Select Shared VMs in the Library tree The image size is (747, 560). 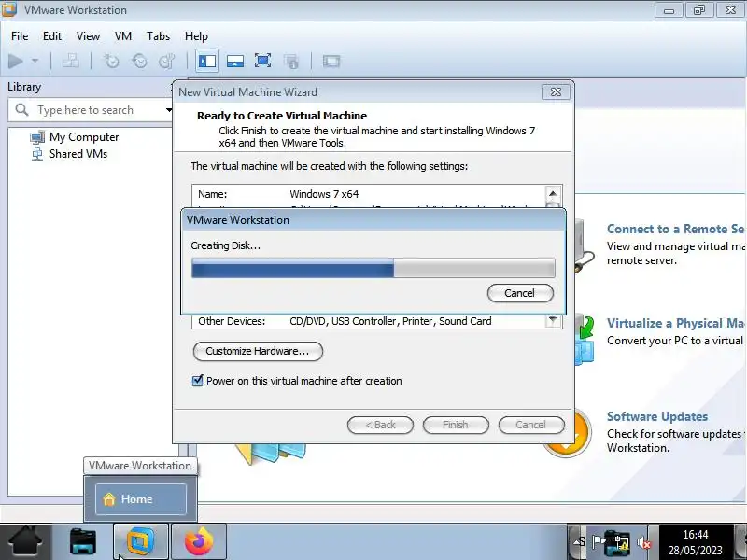click(78, 154)
